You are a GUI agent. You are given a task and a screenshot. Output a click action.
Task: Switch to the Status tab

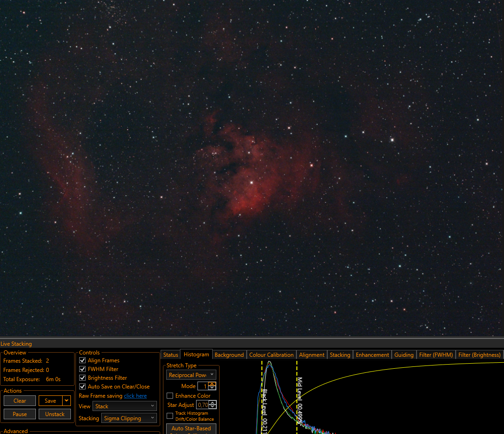tap(170, 355)
